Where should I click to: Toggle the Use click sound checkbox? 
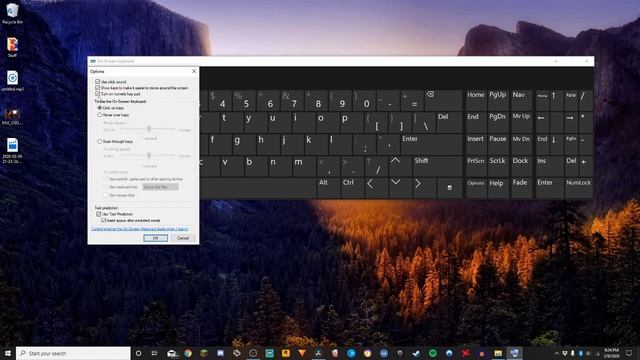98,82
